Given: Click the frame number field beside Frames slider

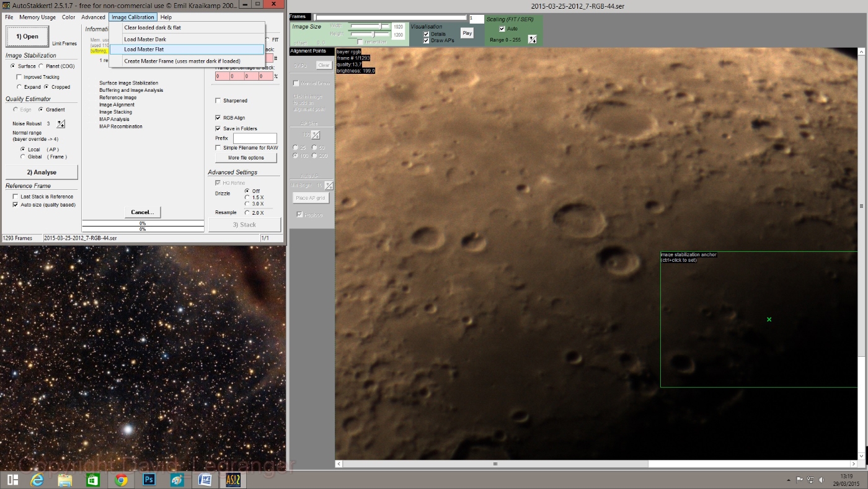Looking at the screenshot, I should [476, 19].
